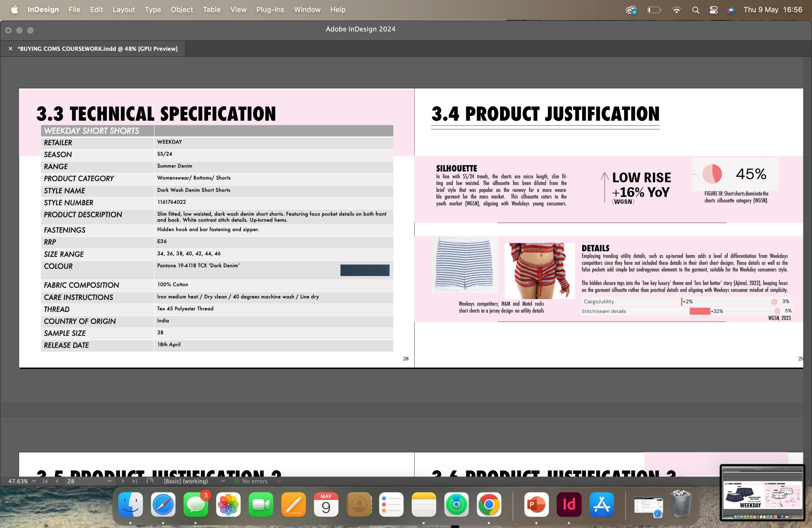Go to the next page arrow

123,481
